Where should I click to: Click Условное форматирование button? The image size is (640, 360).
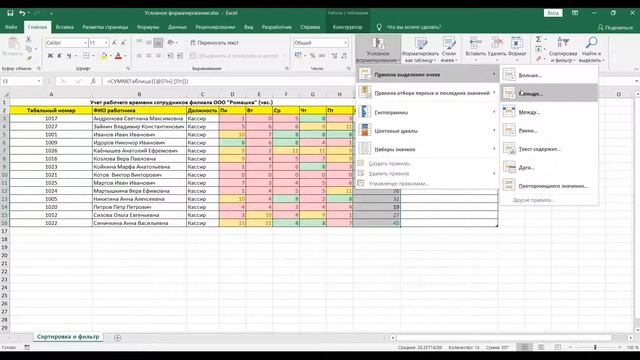point(378,49)
